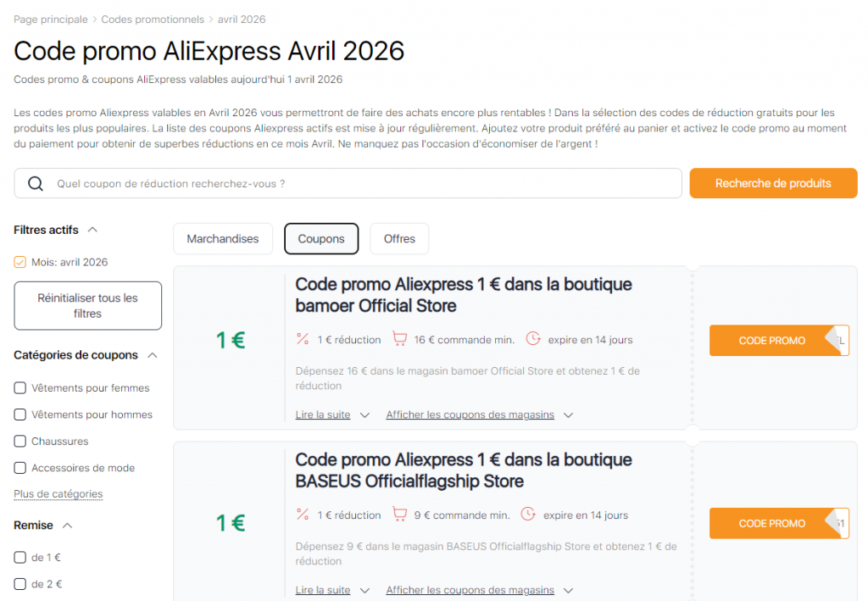Viewport: 868px width, 601px height.
Task: Click the clock expiry icon on BASEUS coupon
Action: point(528,515)
